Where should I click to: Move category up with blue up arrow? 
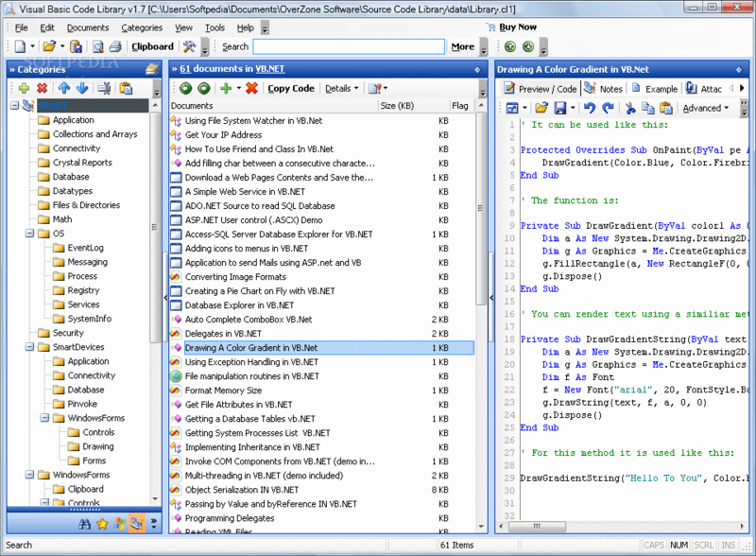[63, 88]
